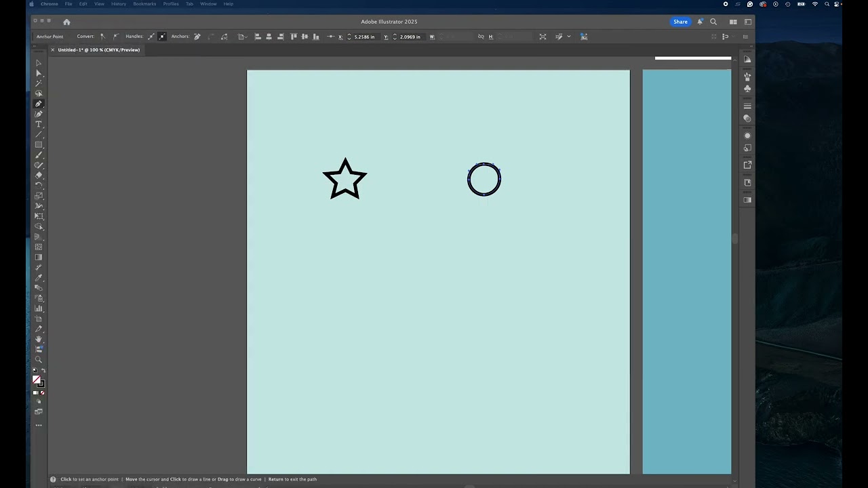Click the Stroke color swatch
Viewport: 868px width, 488px height.
point(41,384)
